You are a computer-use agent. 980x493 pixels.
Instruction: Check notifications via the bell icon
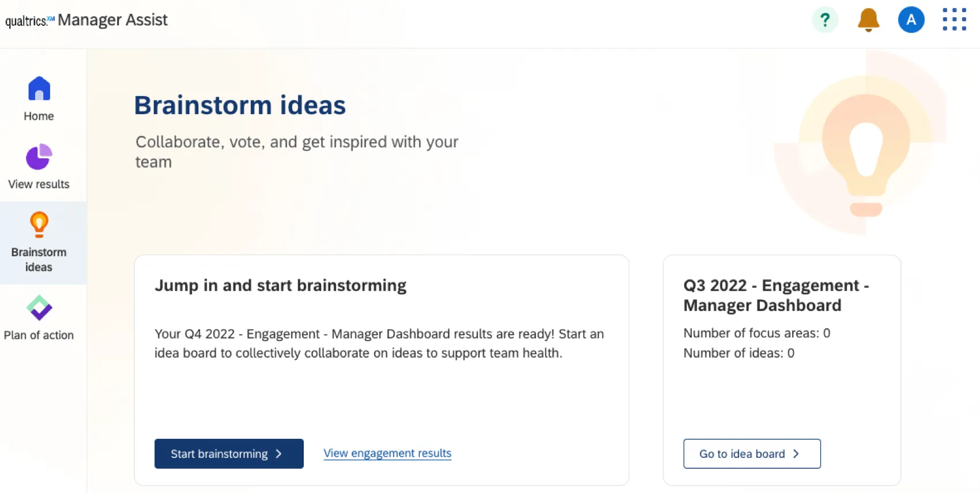[x=868, y=20]
